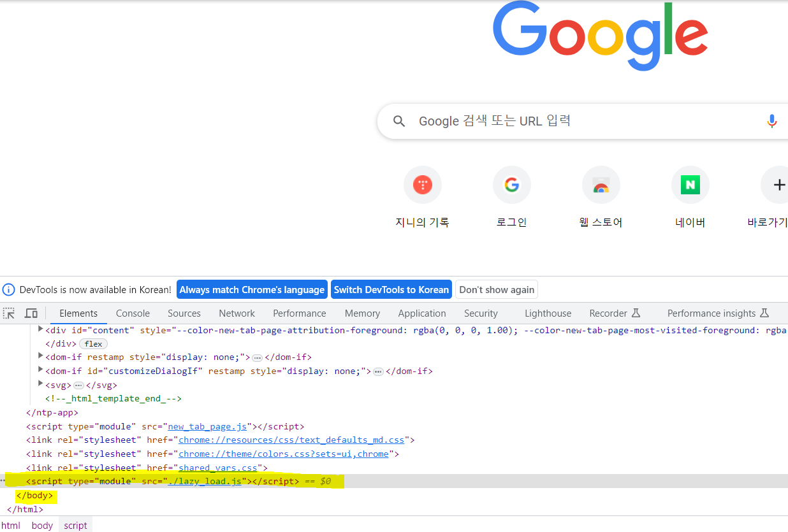Viewport: 788px width, 532px height.
Task: Click the voice search microphone icon
Action: pos(772,121)
